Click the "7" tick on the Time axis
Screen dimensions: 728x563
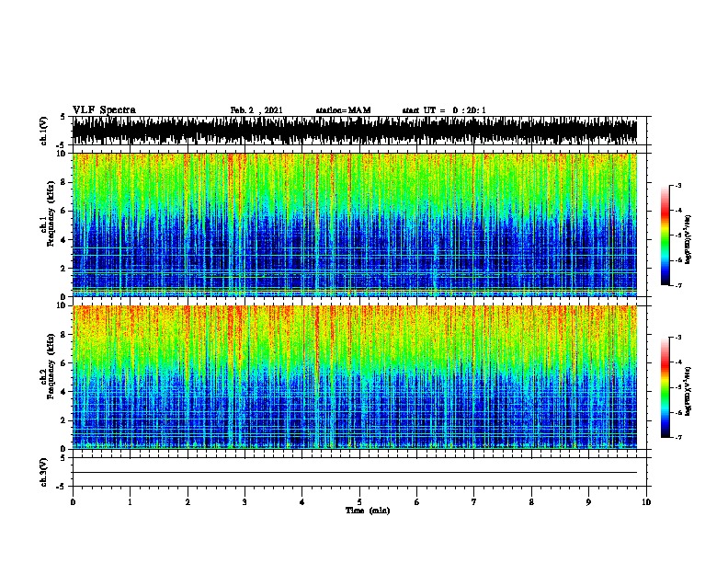[x=474, y=502]
